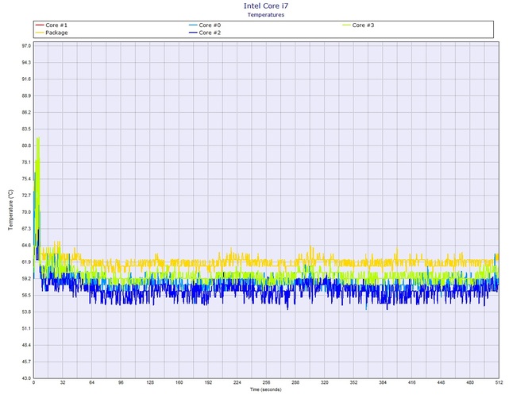Click the Core #3 legend entry
The height and width of the screenshot is (399, 532).
pos(358,25)
